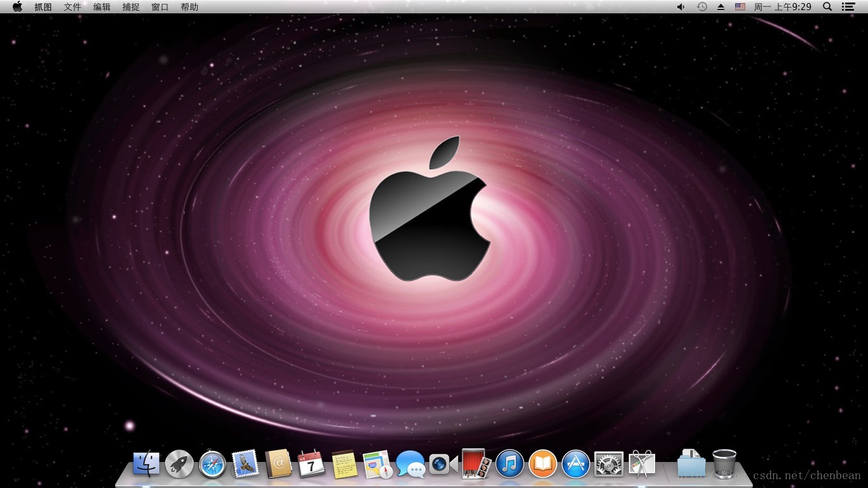The width and height of the screenshot is (868, 488).
Task: Open Mail stamp icon in Dock
Action: [245, 464]
